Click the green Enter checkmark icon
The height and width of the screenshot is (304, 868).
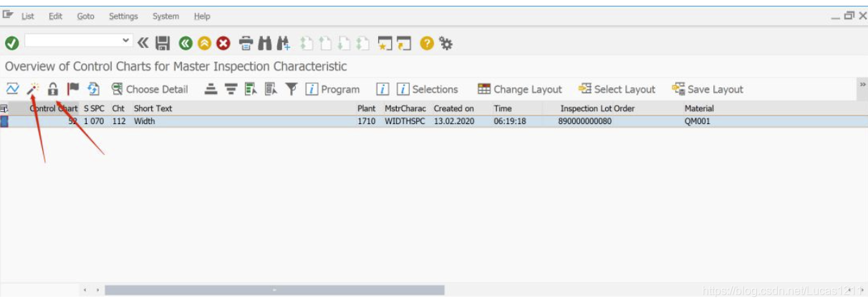pyautogui.click(x=11, y=44)
